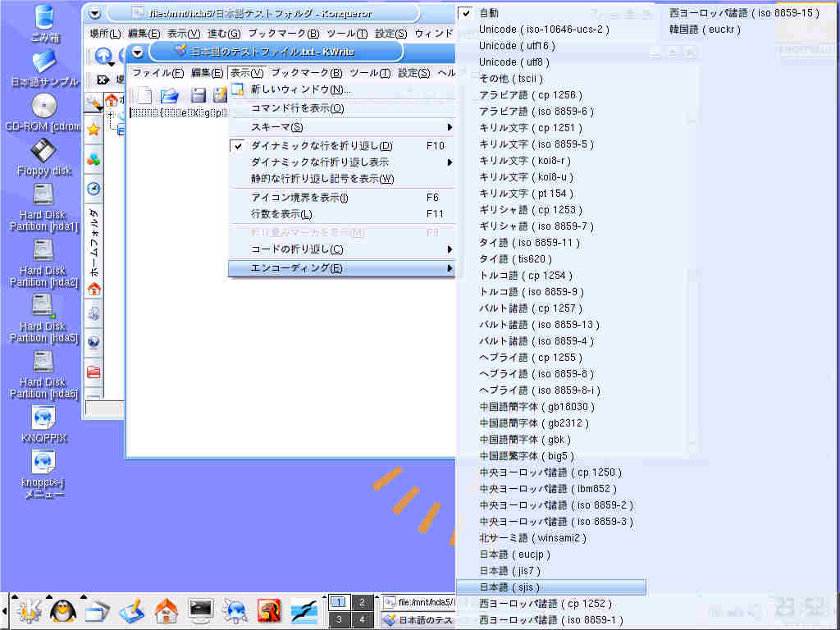
Task: Open Konqueror window menu dropdown in title bar
Action: [95, 13]
